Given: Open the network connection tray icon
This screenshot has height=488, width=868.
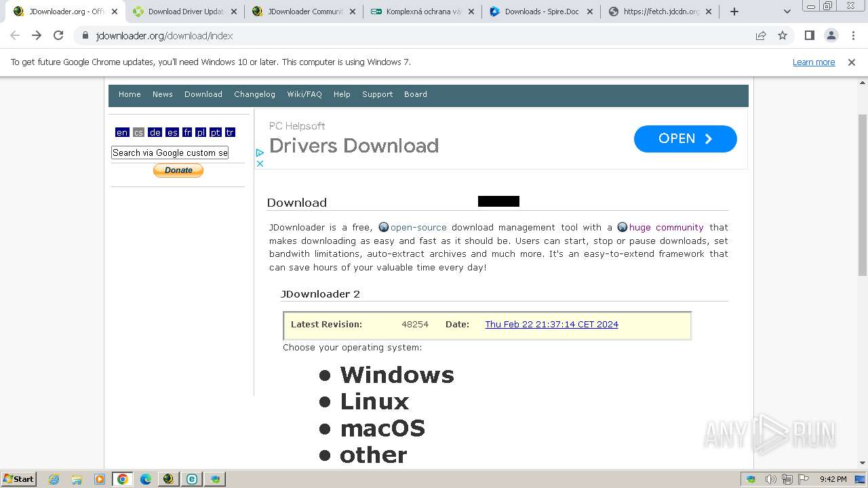Looking at the screenshot, I should point(787,479).
